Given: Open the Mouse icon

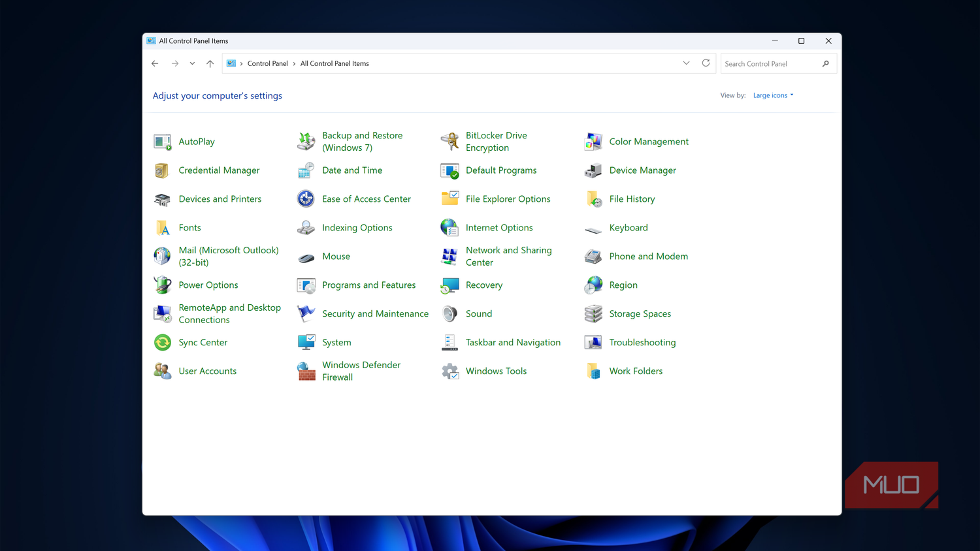Looking at the screenshot, I should tap(306, 257).
